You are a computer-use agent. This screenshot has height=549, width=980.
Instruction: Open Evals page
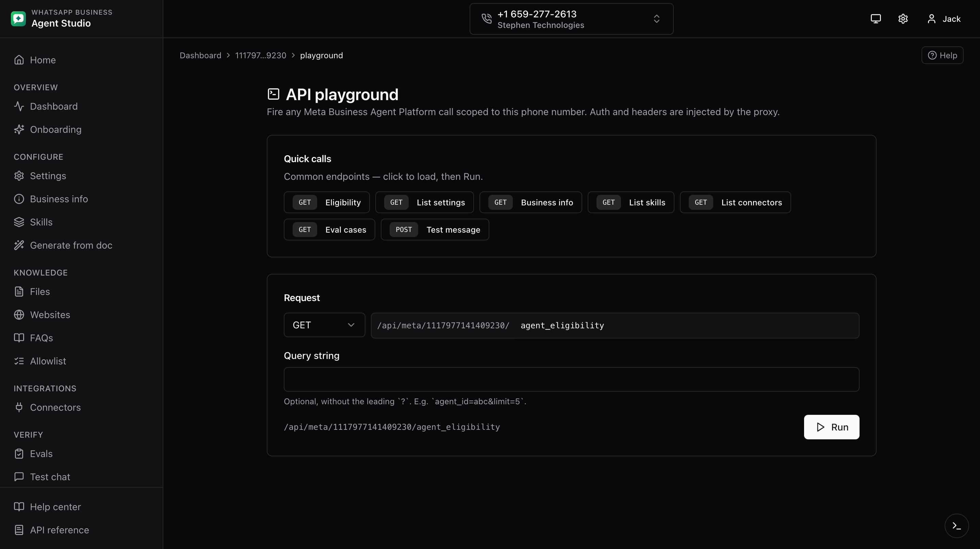pos(81,454)
